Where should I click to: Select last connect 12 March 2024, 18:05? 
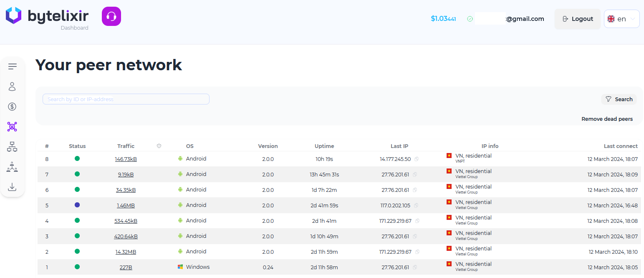612,268
